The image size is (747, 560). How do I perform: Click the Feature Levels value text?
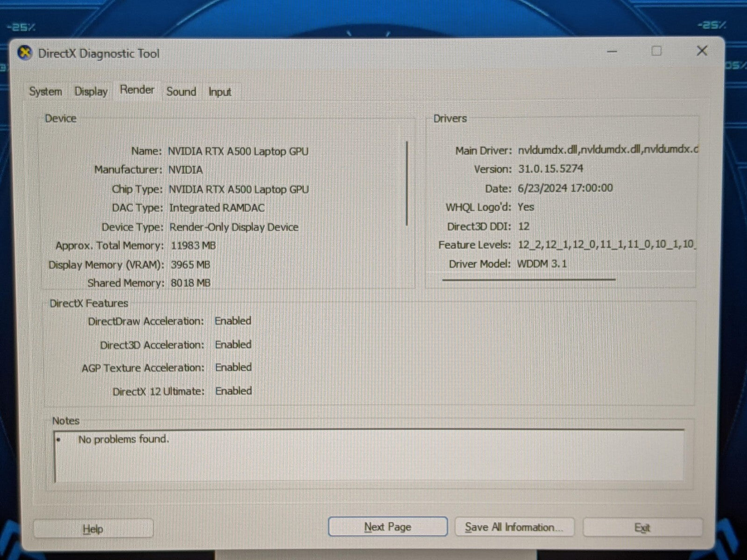[606, 245]
